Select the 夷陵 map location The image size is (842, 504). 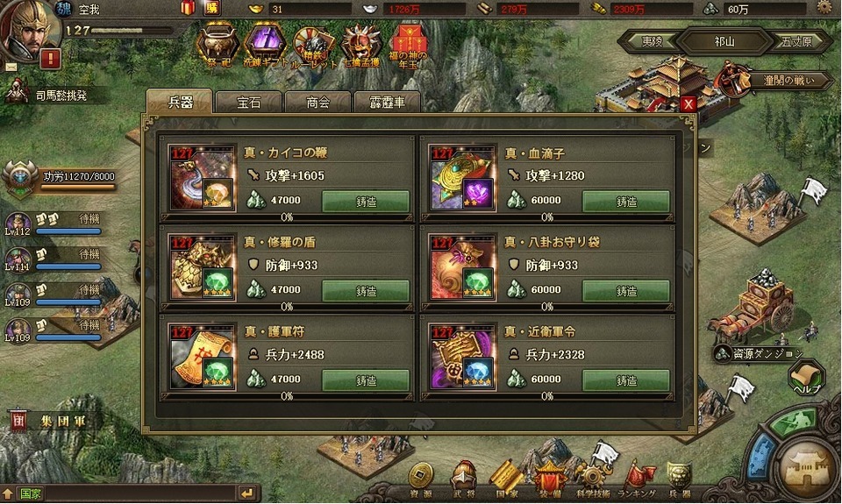[653, 41]
